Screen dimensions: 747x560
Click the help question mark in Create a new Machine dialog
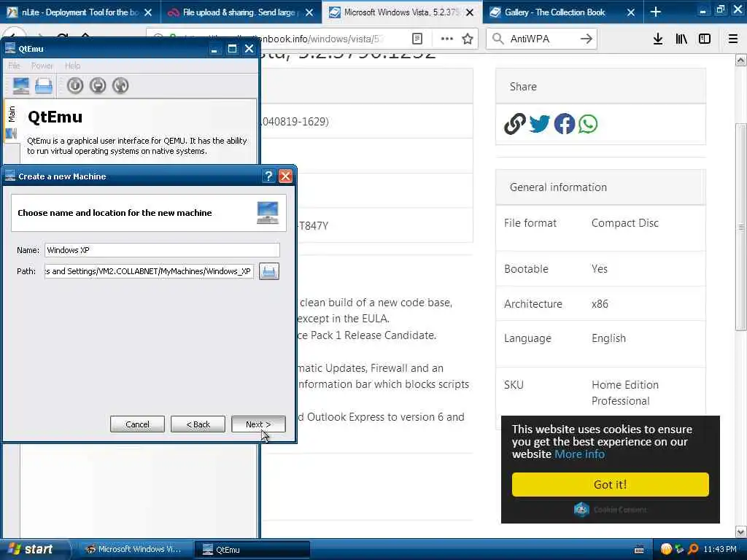tap(268, 176)
